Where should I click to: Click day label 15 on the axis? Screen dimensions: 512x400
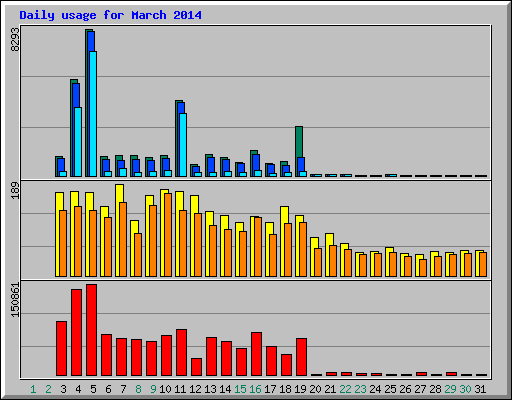coord(240,389)
